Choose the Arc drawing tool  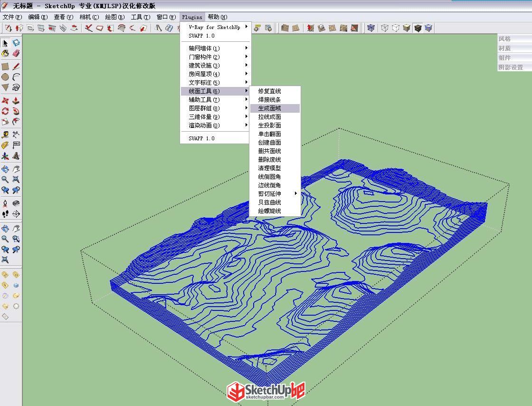coord(16,77)
